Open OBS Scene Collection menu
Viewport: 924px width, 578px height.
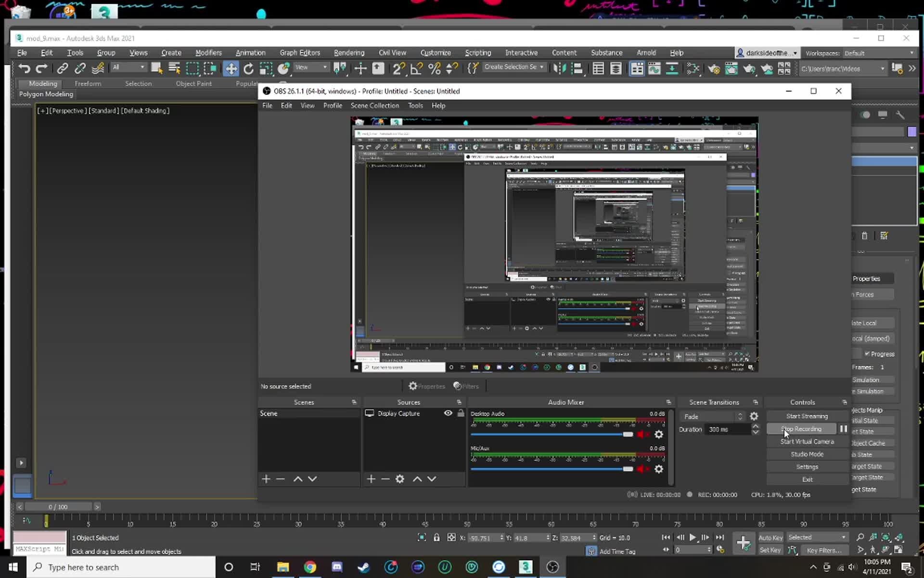(x=374, y=105)
